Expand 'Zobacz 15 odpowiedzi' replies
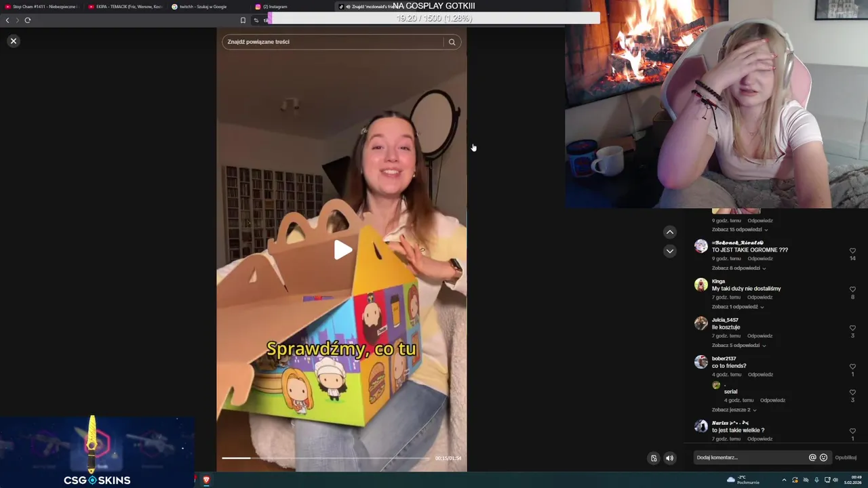Viewport: 868px width, 488px height. click(x=740, y=230)
